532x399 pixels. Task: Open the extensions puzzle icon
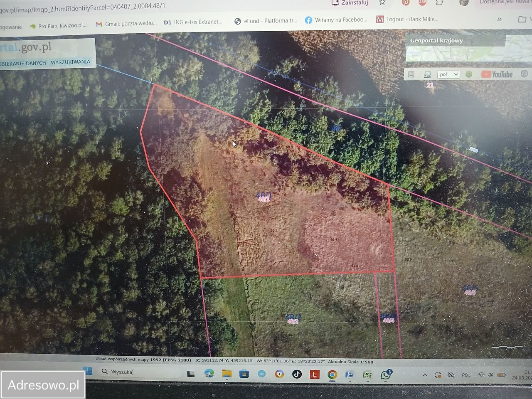click(439, 2)
